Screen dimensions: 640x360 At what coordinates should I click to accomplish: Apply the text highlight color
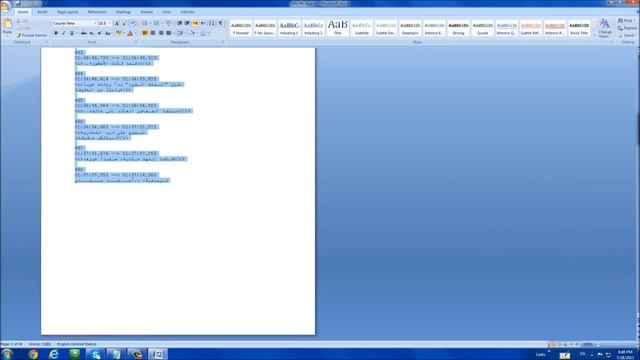[x=119, y=33]
